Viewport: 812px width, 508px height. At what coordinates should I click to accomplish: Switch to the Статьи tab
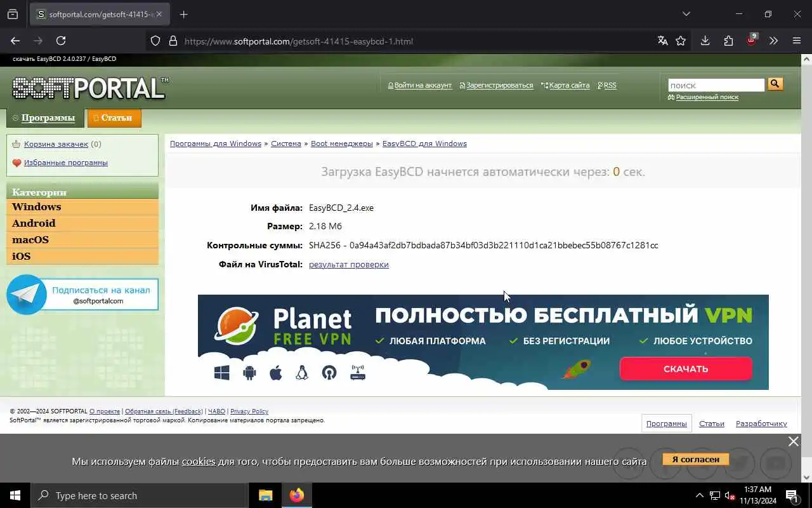114,117
